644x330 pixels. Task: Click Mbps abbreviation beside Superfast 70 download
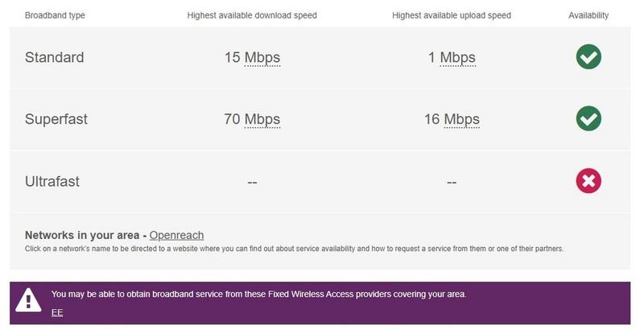click(x=262, y=120)
